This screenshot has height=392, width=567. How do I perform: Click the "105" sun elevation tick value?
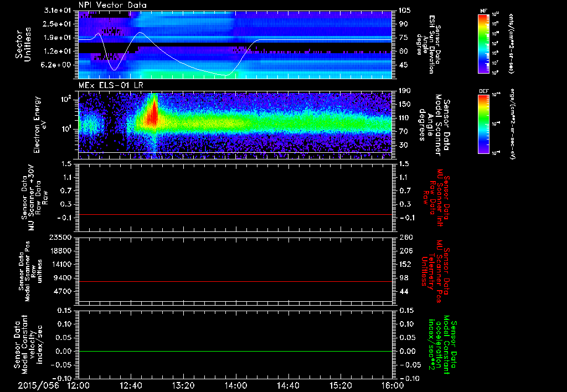405,11
